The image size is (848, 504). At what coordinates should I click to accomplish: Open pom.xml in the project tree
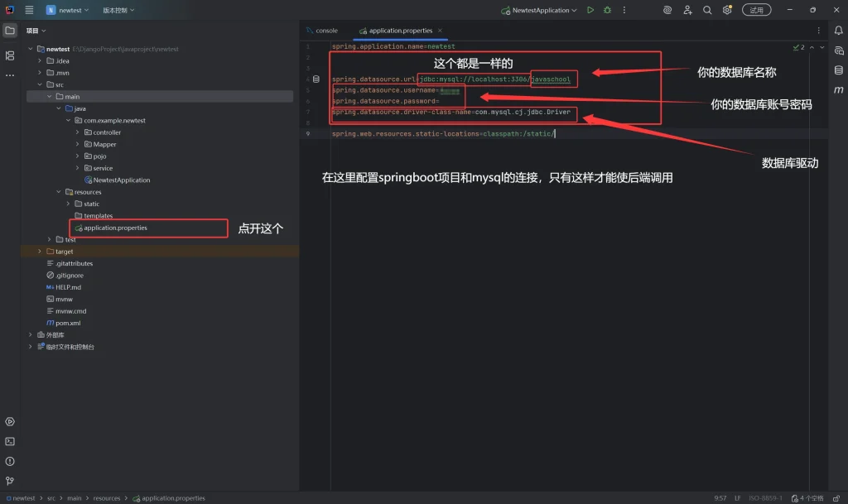tap(68, 323)
